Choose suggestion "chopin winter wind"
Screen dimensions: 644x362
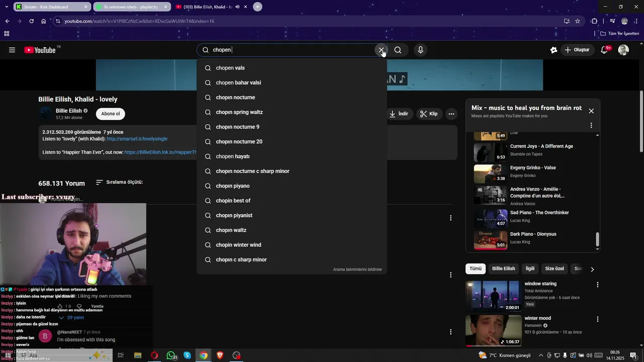coord(292,245)
